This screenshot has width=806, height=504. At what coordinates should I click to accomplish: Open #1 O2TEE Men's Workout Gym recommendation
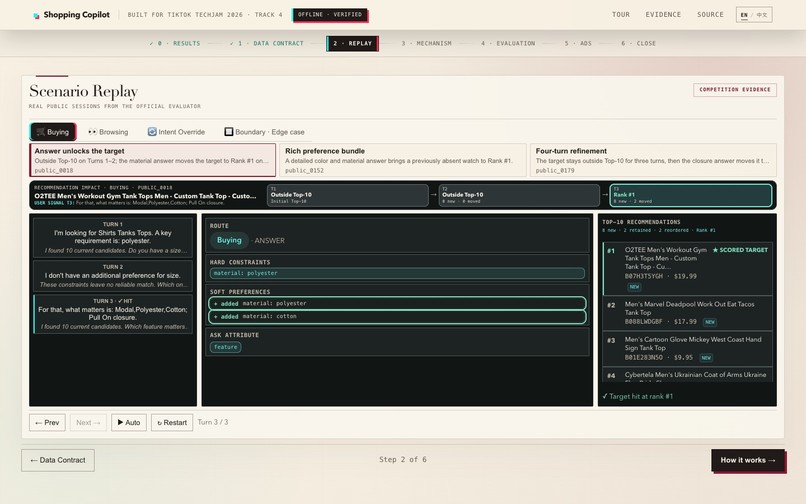point(687,268)
